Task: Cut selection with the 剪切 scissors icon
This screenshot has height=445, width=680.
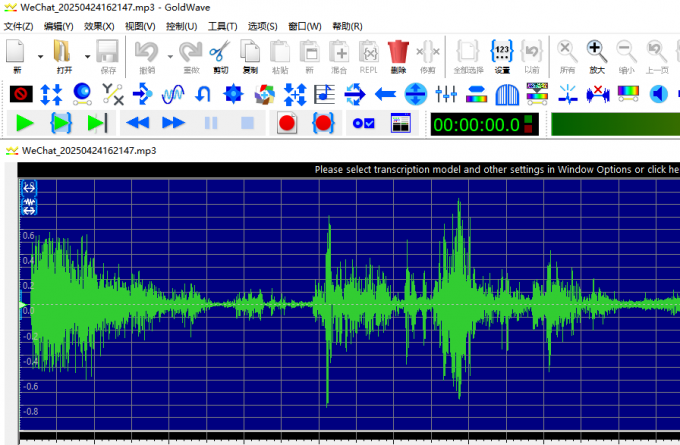Action: (x=220, y=52)
